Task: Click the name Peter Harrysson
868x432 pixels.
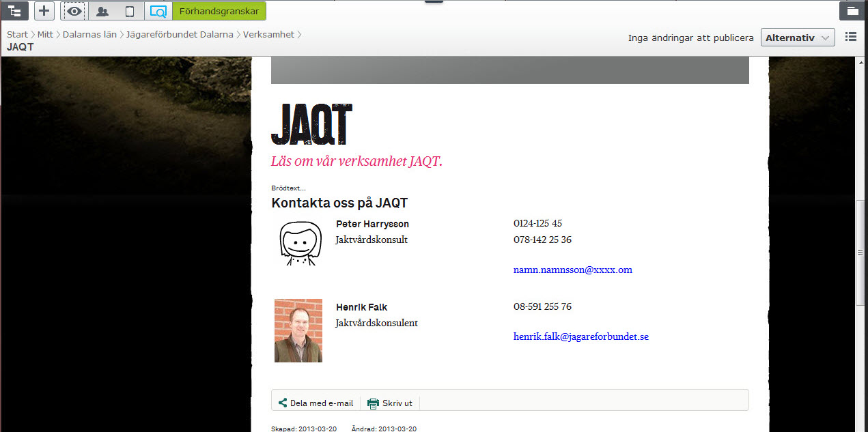Action: (x=372, y=224)
